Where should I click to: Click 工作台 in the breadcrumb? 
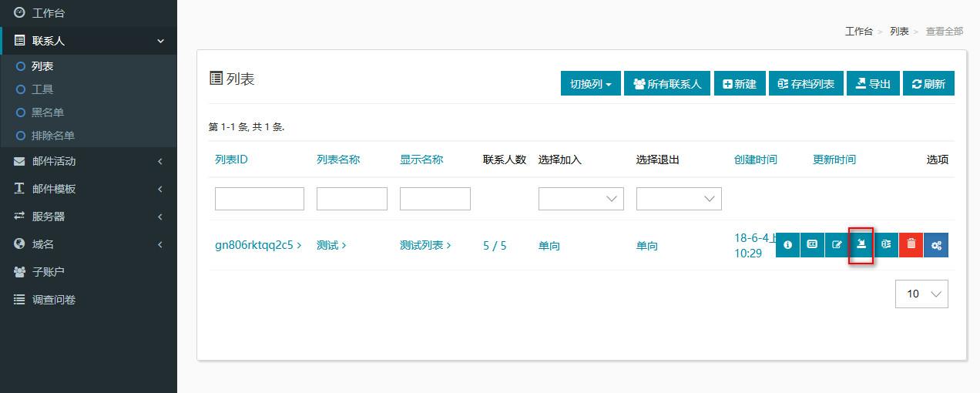click(x=858, y=32)
